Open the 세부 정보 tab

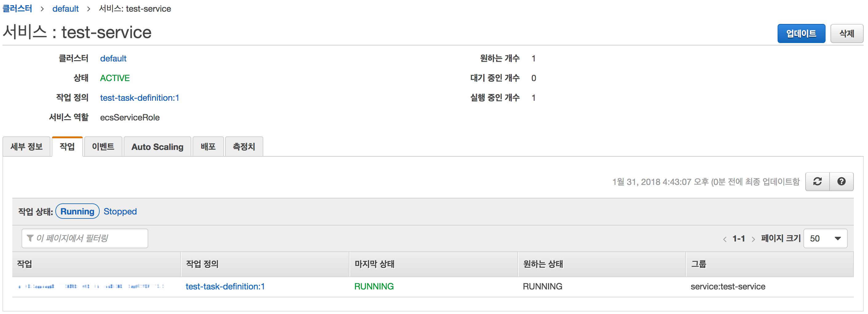pyautogui.click(x=27, y=147)
